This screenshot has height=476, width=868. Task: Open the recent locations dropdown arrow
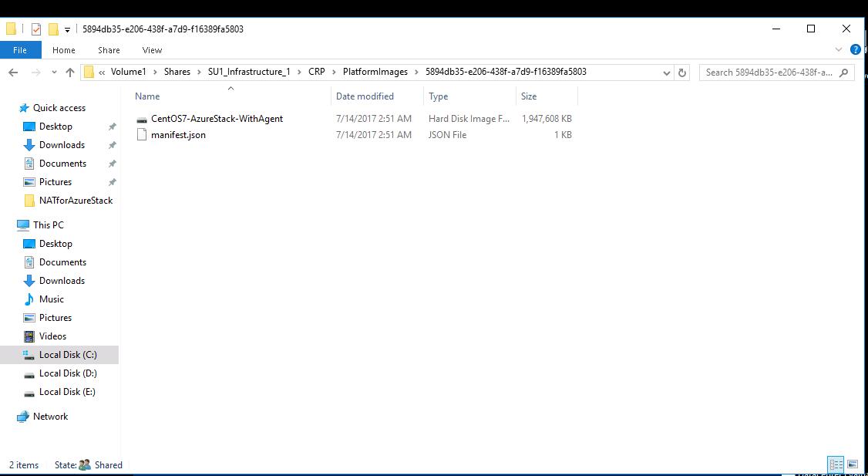[x=54, y=73]
